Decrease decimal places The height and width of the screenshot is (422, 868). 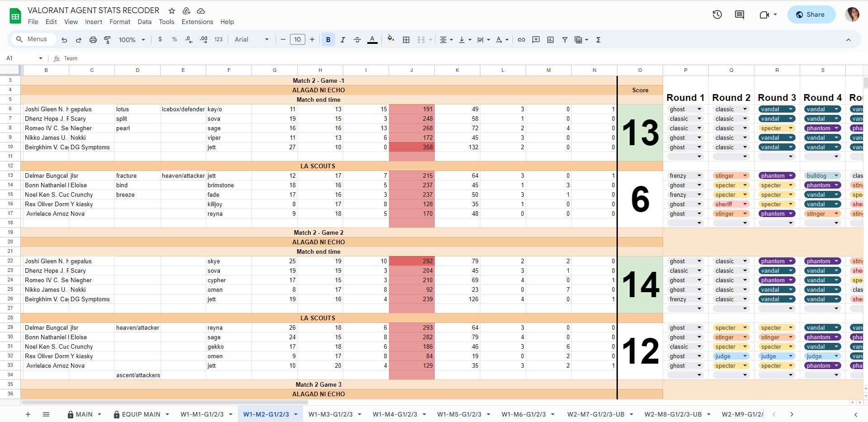[189, 39]
